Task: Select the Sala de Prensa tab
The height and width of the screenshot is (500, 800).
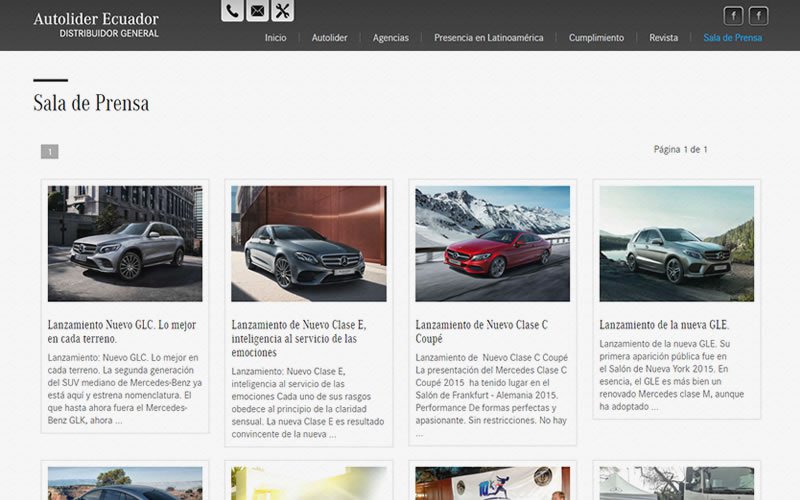Action: pos(732,38)
